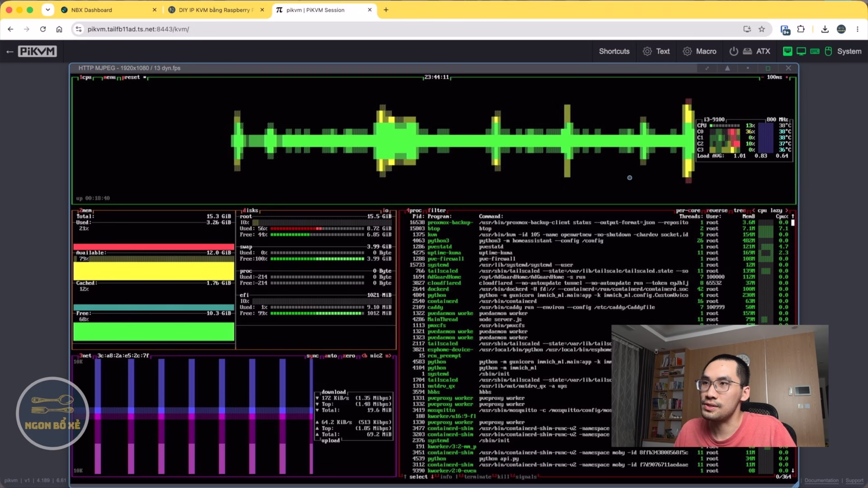Click the green monitor video status icon

(x=801, y=52)
